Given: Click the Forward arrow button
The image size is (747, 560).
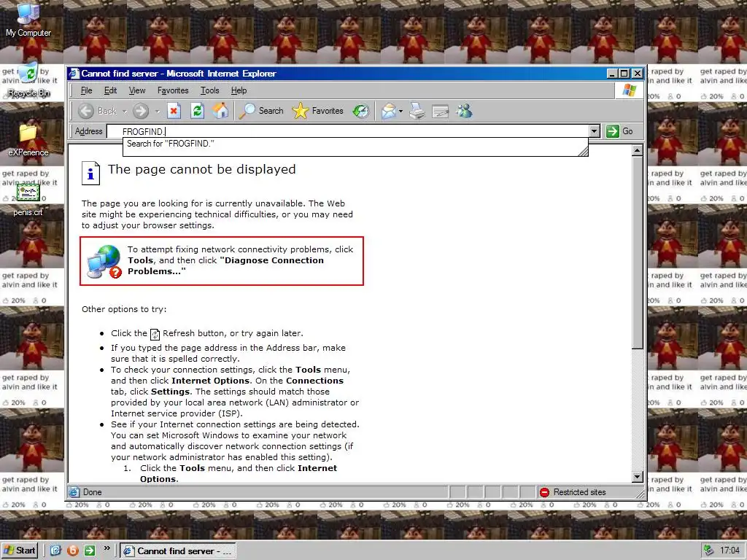Looking at the screenshot, I should (x=141, y=111).
